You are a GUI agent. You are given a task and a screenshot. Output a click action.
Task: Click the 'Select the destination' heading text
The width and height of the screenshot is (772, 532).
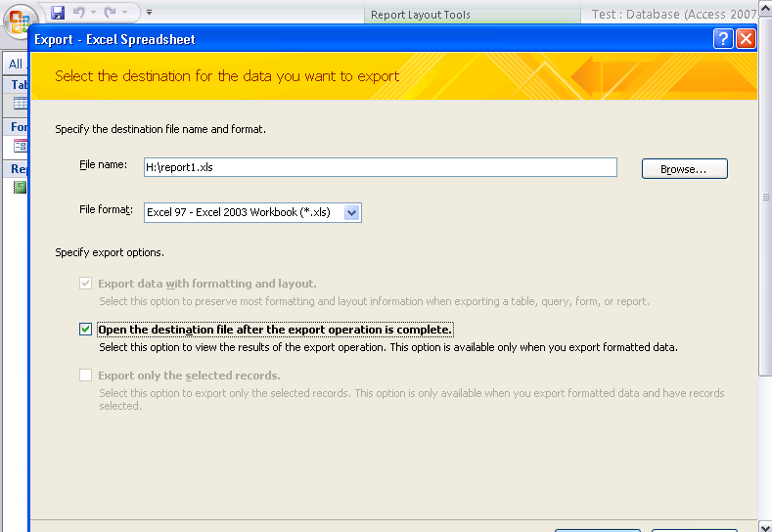pos(227,76)
